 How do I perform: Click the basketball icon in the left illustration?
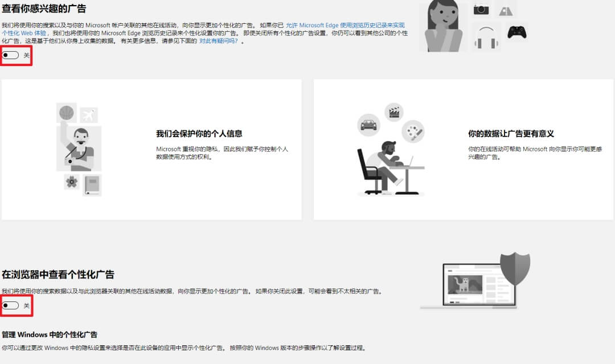click(66, 113)
